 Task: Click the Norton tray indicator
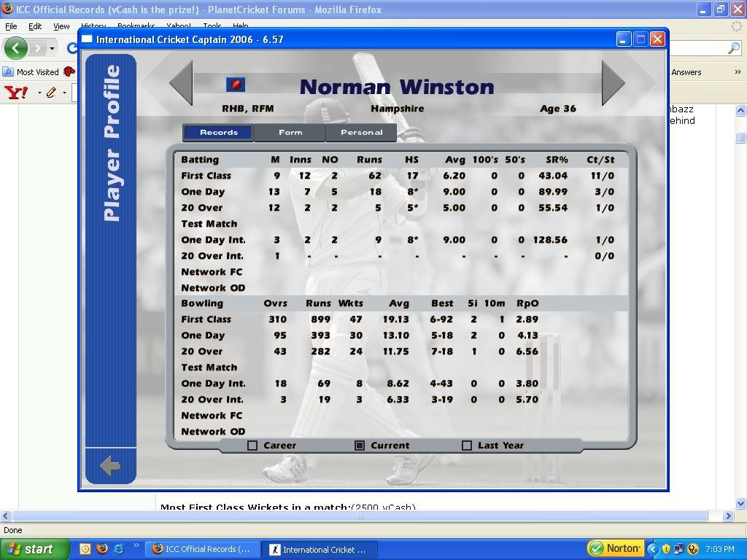[616, 548]
